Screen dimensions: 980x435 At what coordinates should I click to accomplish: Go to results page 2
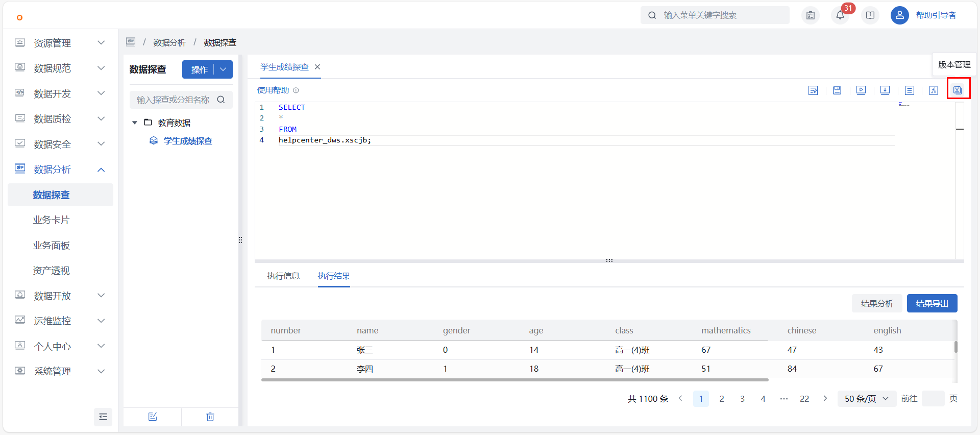(722, 399)
